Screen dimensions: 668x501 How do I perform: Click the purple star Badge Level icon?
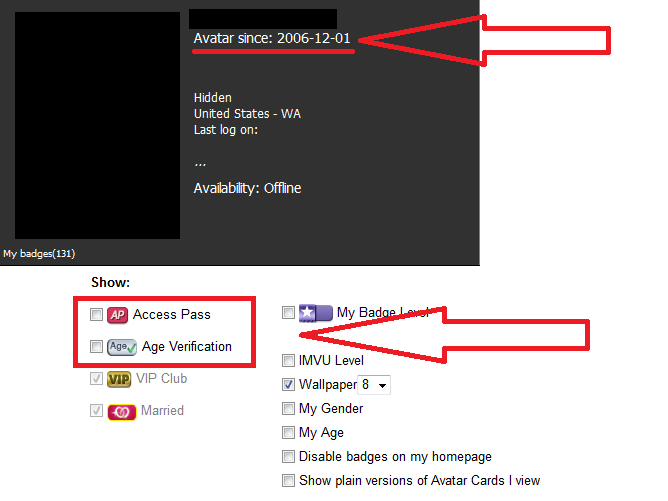tap(315, 313)
